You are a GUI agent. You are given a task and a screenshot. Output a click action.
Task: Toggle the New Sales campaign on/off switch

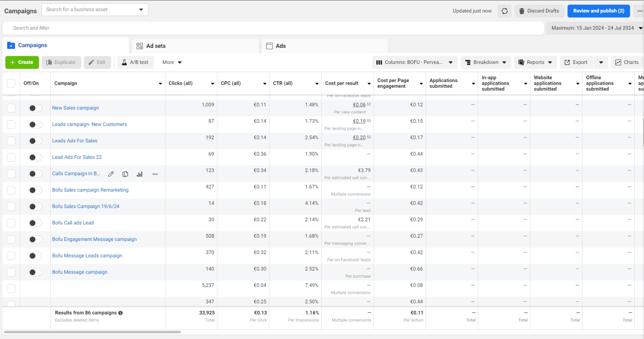[x=35, y=108]
